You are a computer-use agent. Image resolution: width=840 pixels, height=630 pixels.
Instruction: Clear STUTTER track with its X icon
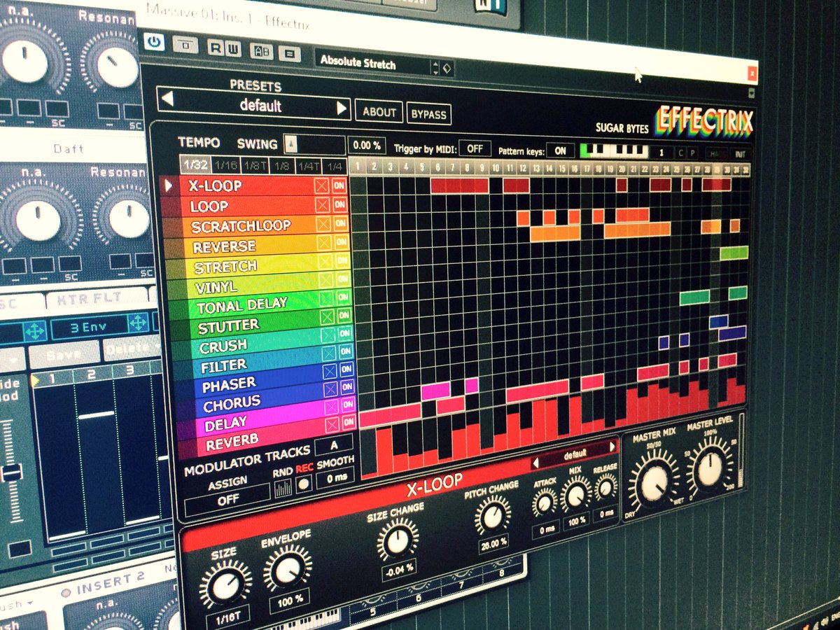coord(327,317)
